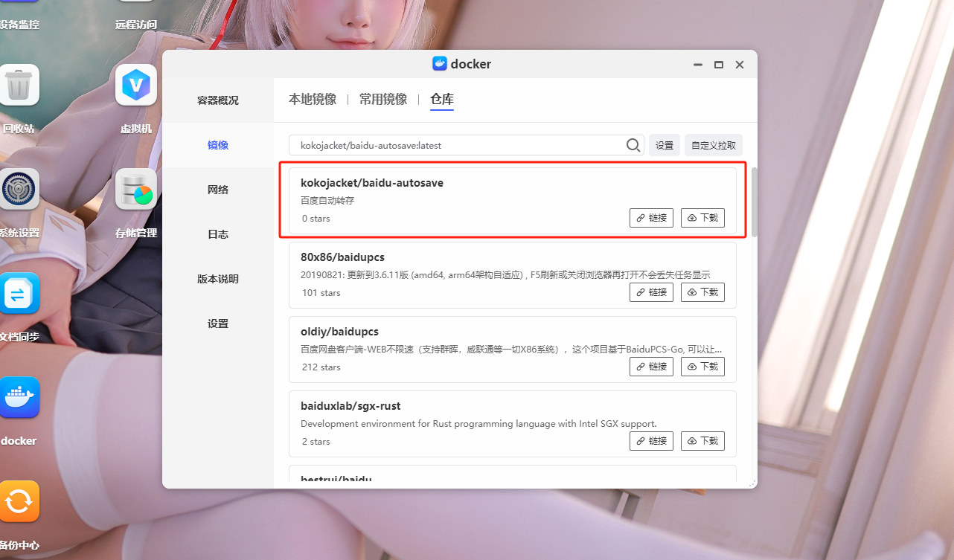Switch to the 本地镜像 tab
Viewport: 954px width, 560px height.
click(313, 99)
